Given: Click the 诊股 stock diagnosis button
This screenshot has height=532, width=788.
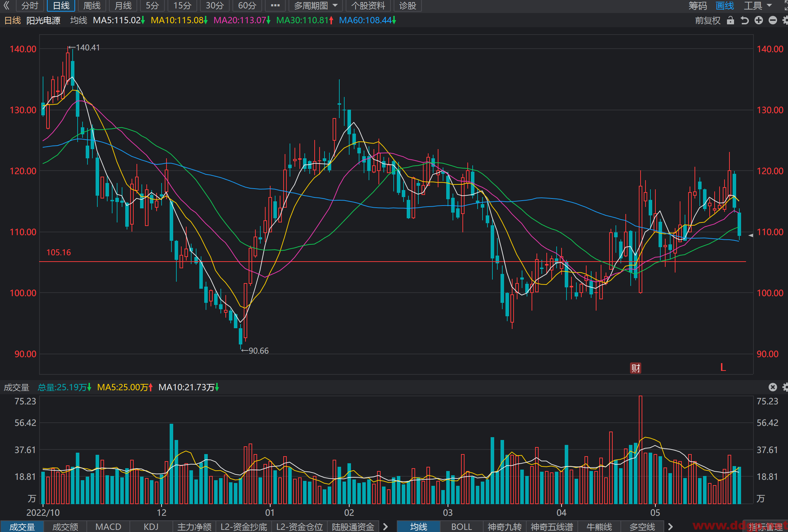Looking at the screenshot, I should pyautogui.click(x=408, y=6).
